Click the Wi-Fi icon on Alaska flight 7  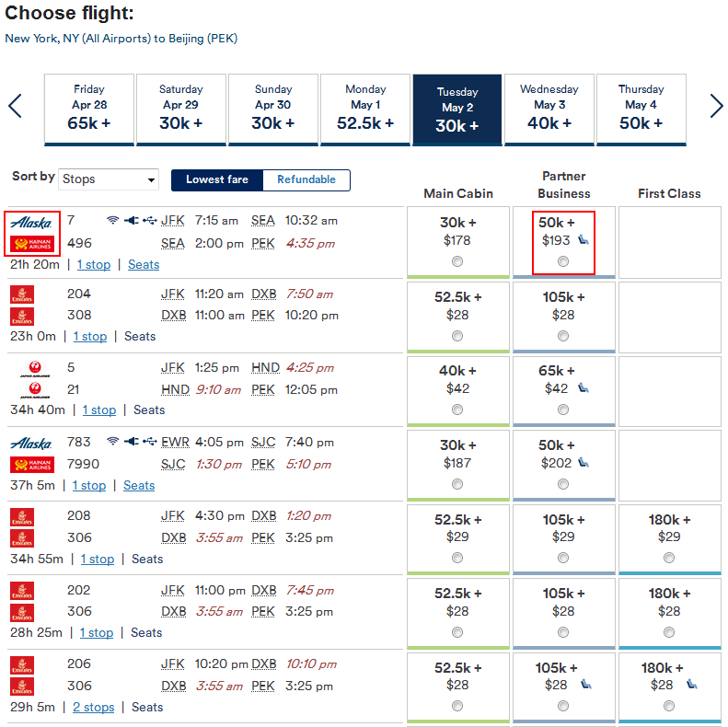pos(112,220)
